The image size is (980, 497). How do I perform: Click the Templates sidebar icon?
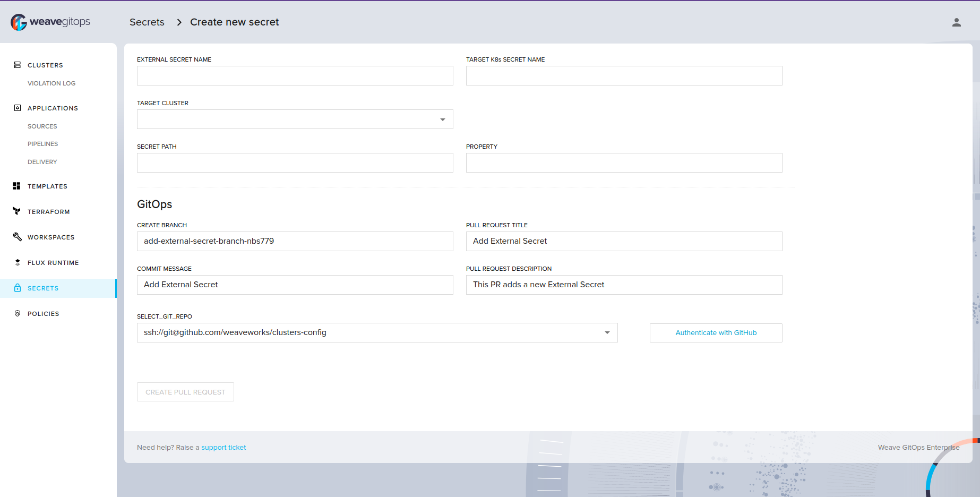click(16, 186)
